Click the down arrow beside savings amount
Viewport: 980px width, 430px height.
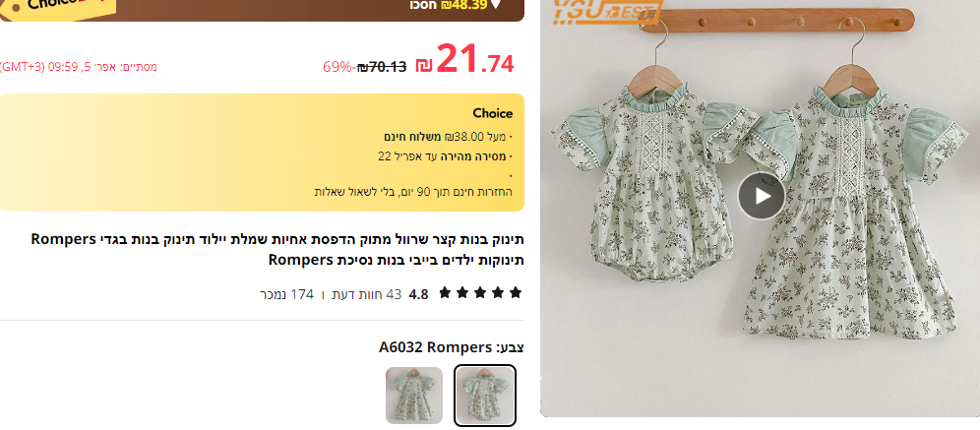(x=496, y=4)
